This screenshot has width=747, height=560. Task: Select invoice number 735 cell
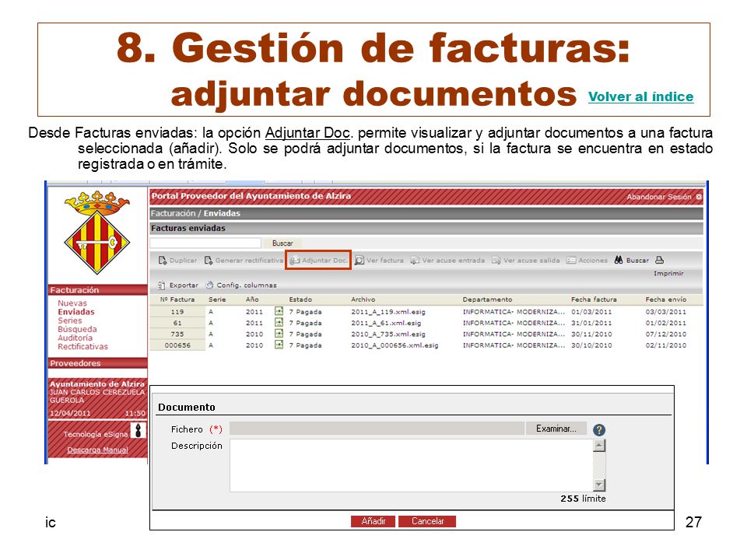click(177, 334)
